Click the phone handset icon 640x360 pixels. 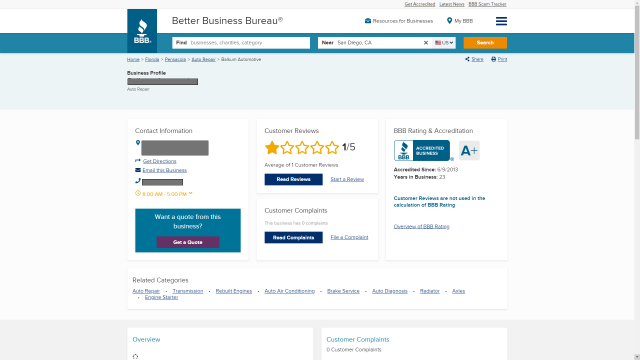(x=138, y=181)
